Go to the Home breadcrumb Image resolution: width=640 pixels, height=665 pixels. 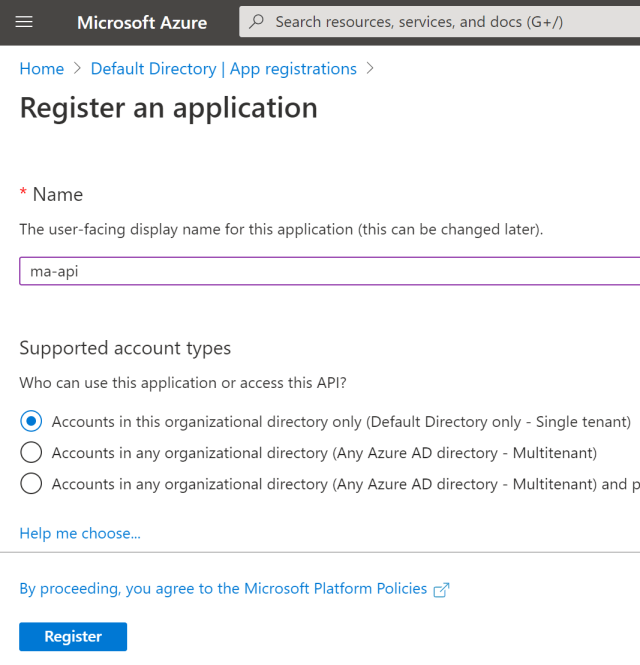pos(42,69)
